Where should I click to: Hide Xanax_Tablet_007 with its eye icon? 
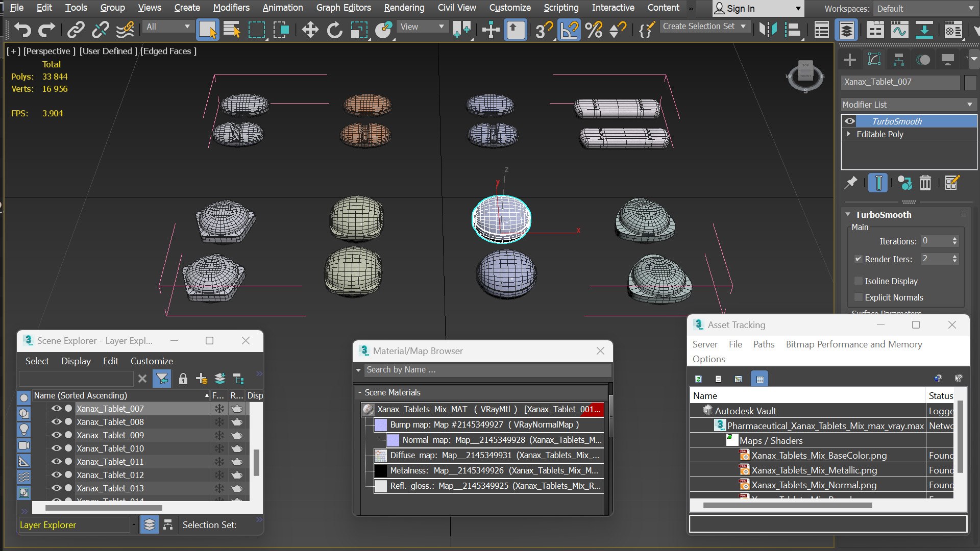(56, 409)
